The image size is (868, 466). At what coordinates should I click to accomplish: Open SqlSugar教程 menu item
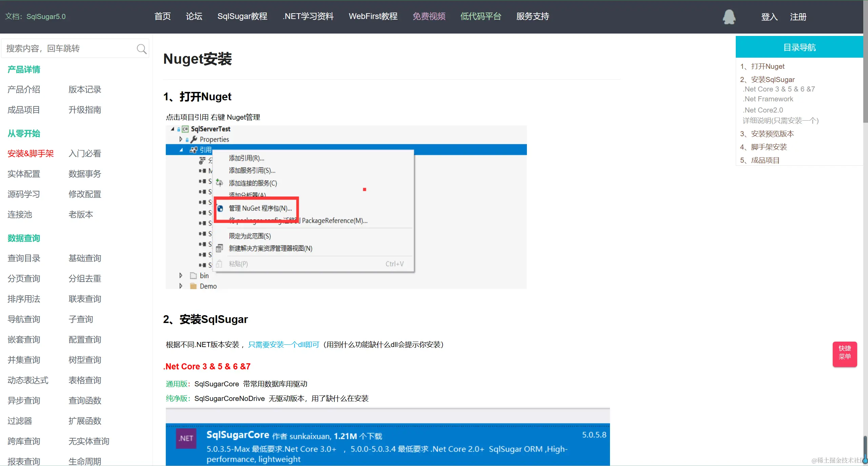point(242,16)
